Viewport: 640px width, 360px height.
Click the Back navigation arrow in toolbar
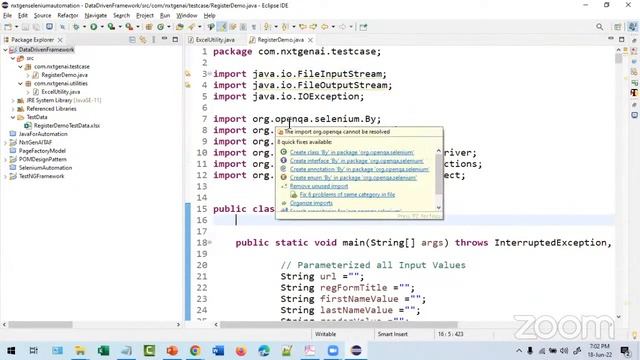(x=324, y=27)
